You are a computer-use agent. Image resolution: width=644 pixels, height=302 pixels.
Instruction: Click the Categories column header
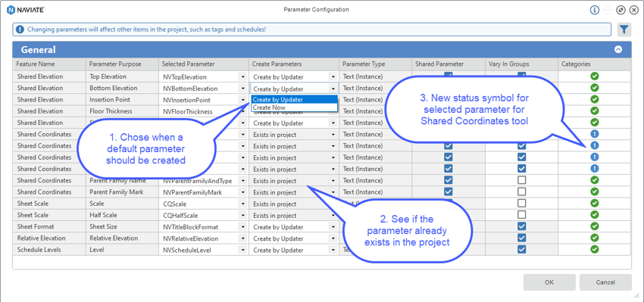coord(594,64)
